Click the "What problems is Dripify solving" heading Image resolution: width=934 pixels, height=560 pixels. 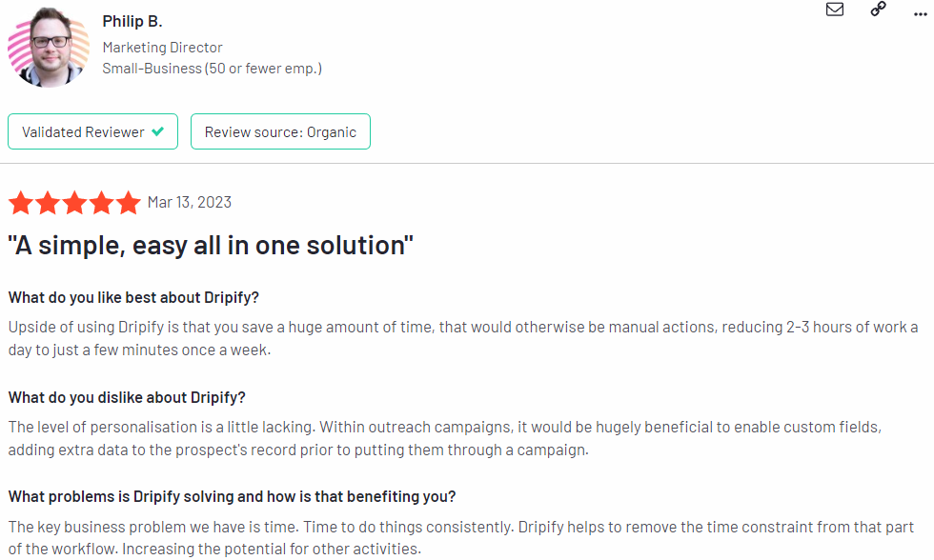232,496
